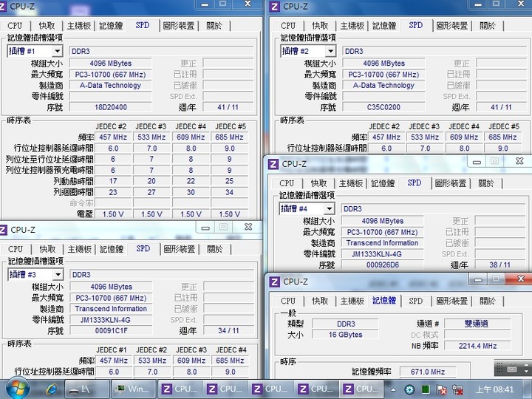Expand the 插槽 #4 slot dropdown

point(329,208)
